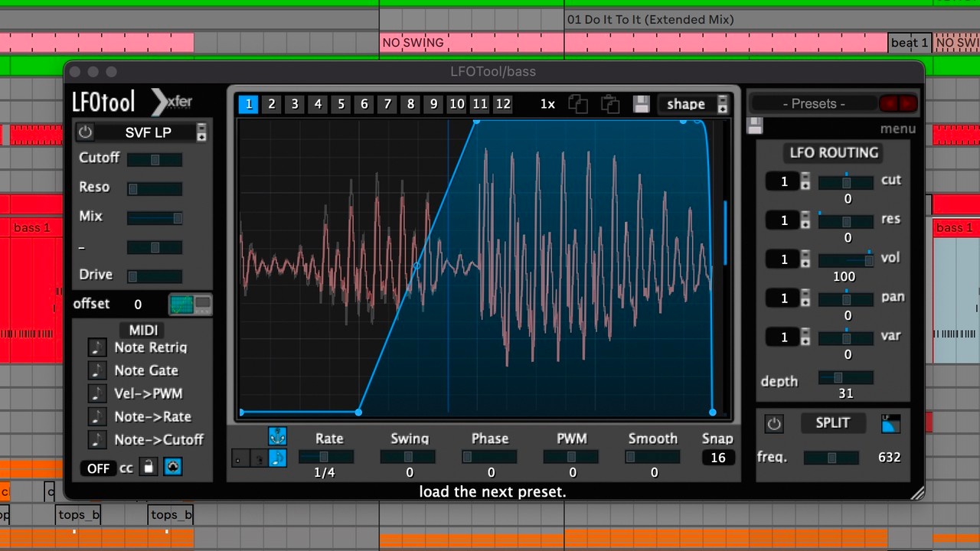The image size is (980, 551).
Task: Select LFO graph tab 2
Action: (271, 104)
